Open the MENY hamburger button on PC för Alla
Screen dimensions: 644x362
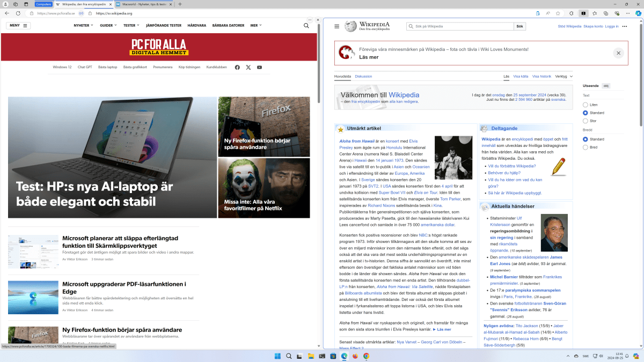click(18, 25)
